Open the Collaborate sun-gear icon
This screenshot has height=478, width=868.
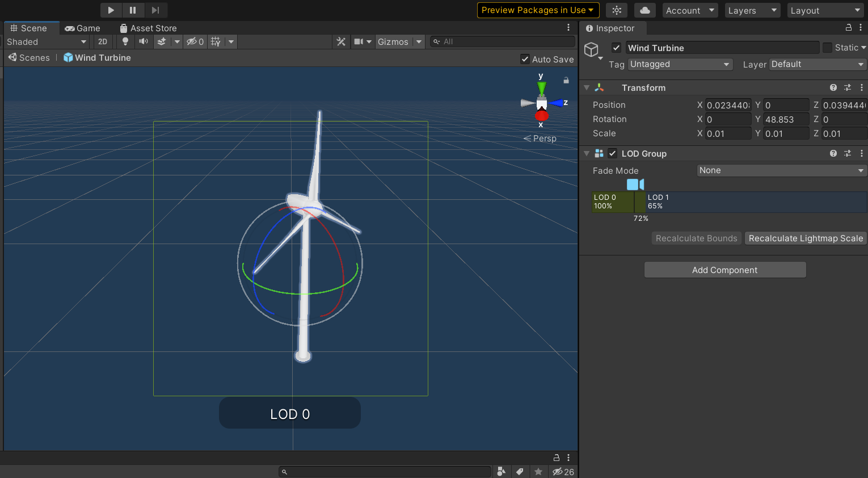pyautogui.click(x=617, y=10)
